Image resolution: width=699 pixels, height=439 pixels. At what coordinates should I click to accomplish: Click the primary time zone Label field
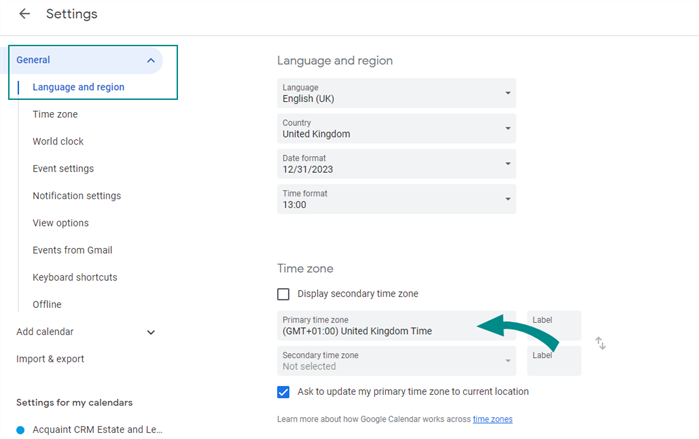[553, 325]
